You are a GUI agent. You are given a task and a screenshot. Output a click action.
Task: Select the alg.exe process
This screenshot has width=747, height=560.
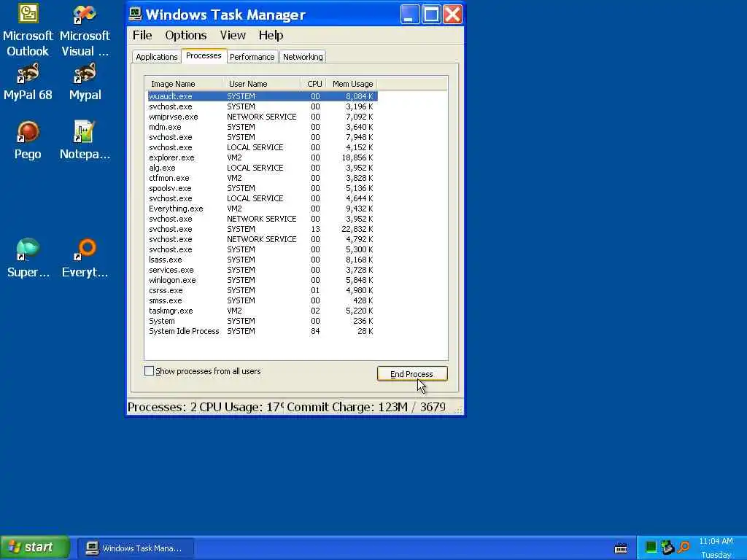[x=262, y=168]
